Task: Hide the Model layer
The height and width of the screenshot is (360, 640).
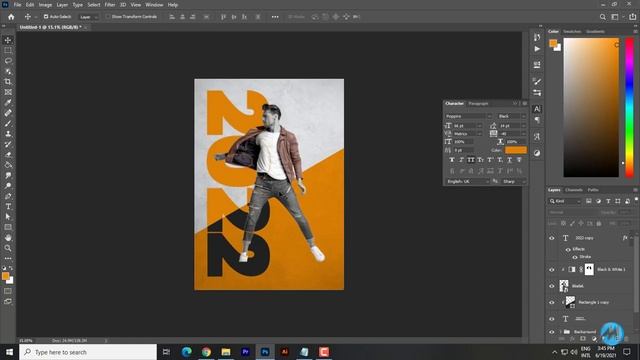Action: coord(552,286)
